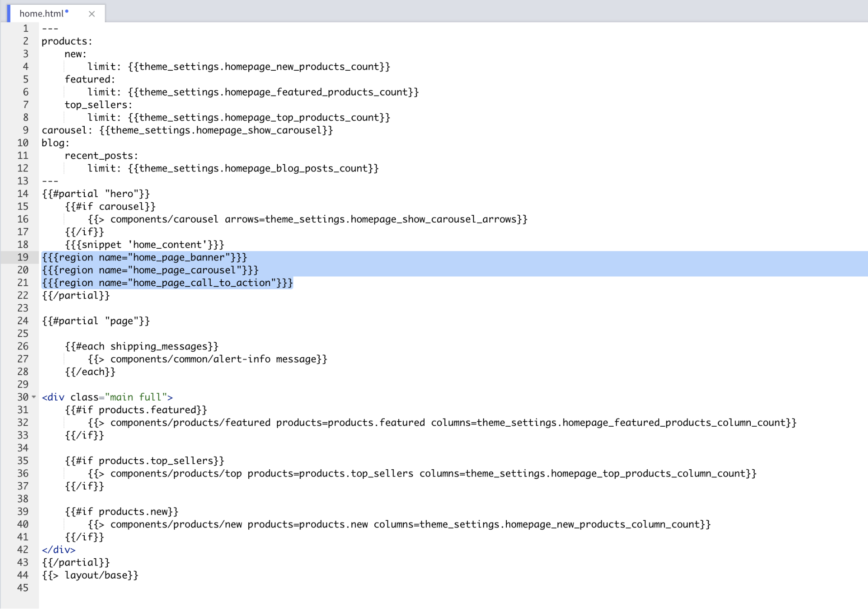868x609 pixels.
Task: Click the '{{/each}}' closing tag
Action: pos(90,372)
